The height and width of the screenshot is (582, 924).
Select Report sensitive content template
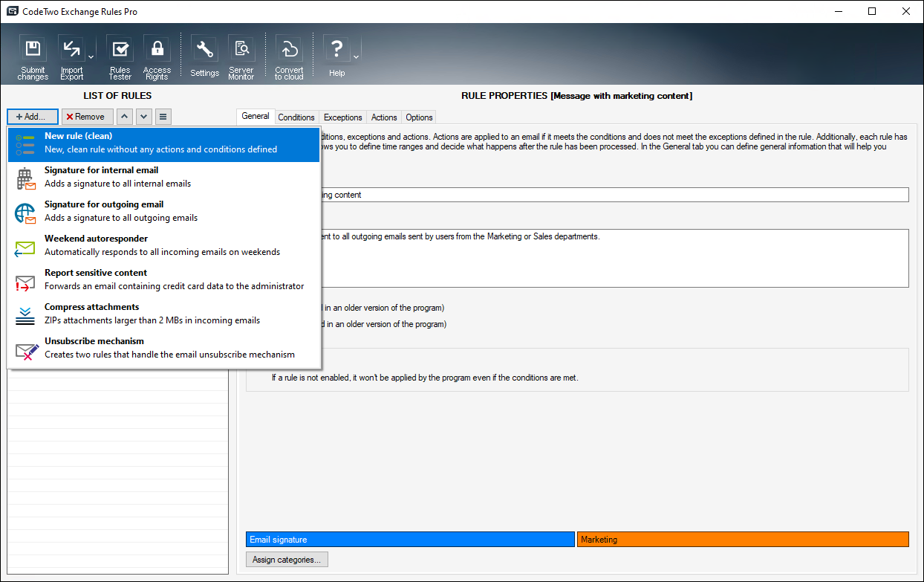(x=163, y=280)
